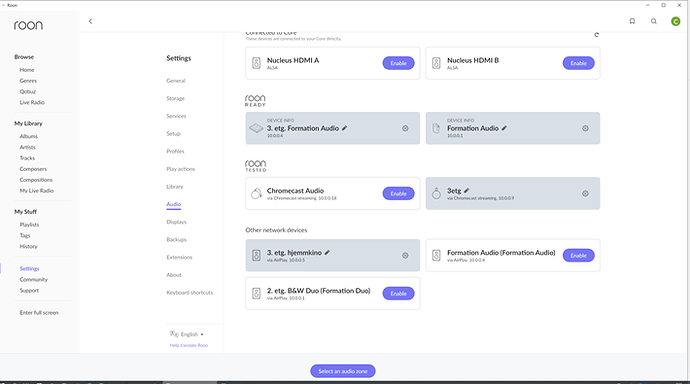Go back with the left arrow

[x=90, y=21]
